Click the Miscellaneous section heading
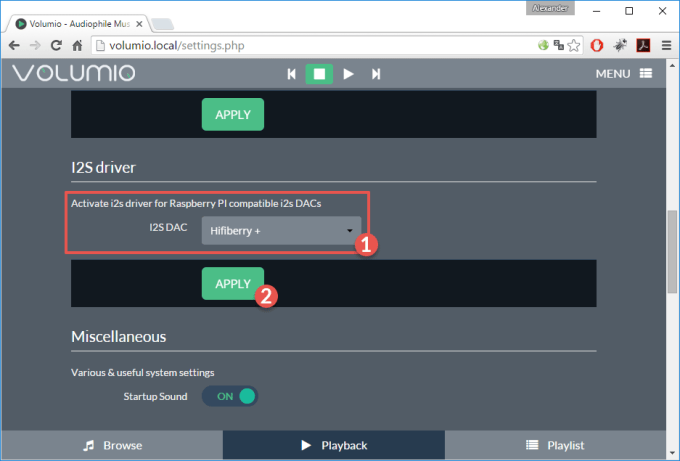The width and height of the screenshot is (680, 461). coord(118,337)
